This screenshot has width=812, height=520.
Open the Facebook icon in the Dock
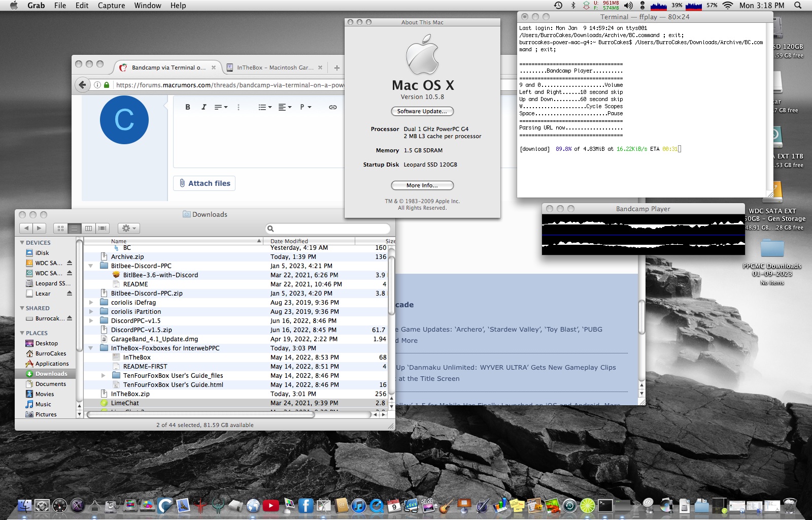(306, 505)
